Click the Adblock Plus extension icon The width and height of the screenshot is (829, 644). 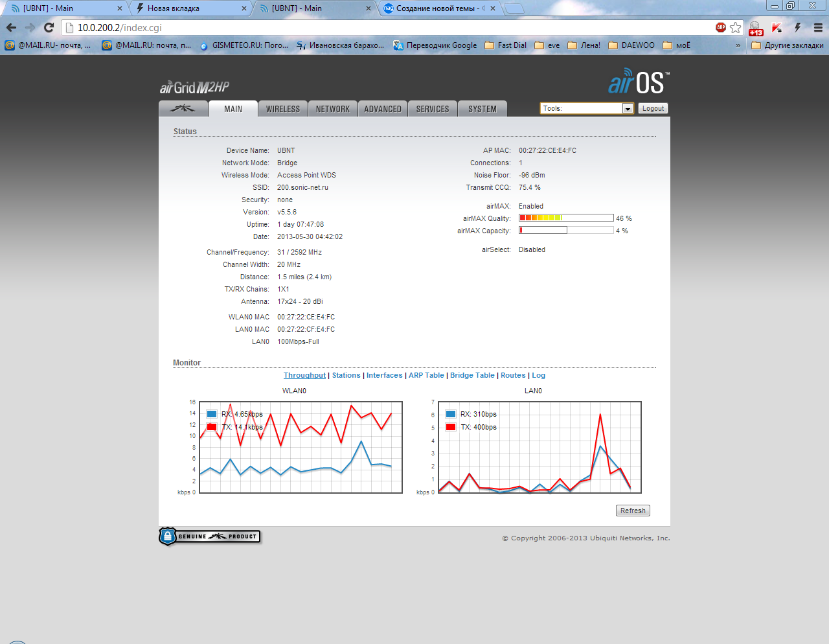(x=720, y=27)
